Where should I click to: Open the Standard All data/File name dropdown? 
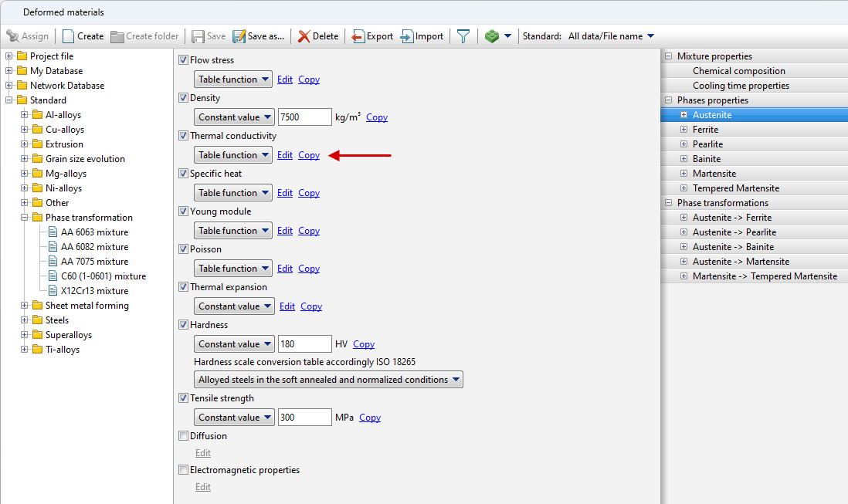point(611,36)
